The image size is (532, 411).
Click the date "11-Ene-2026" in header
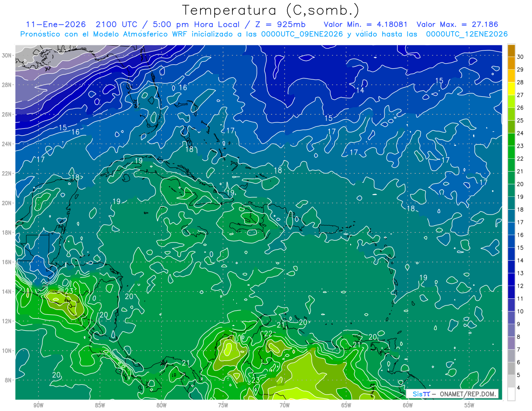click(x=55, y=24)
